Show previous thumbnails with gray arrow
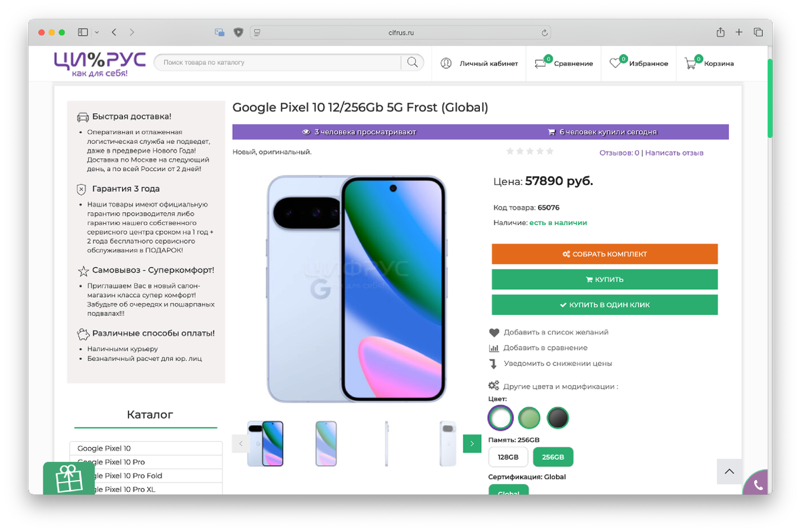Viewport: 801px width, 532px height. [242, 443]
